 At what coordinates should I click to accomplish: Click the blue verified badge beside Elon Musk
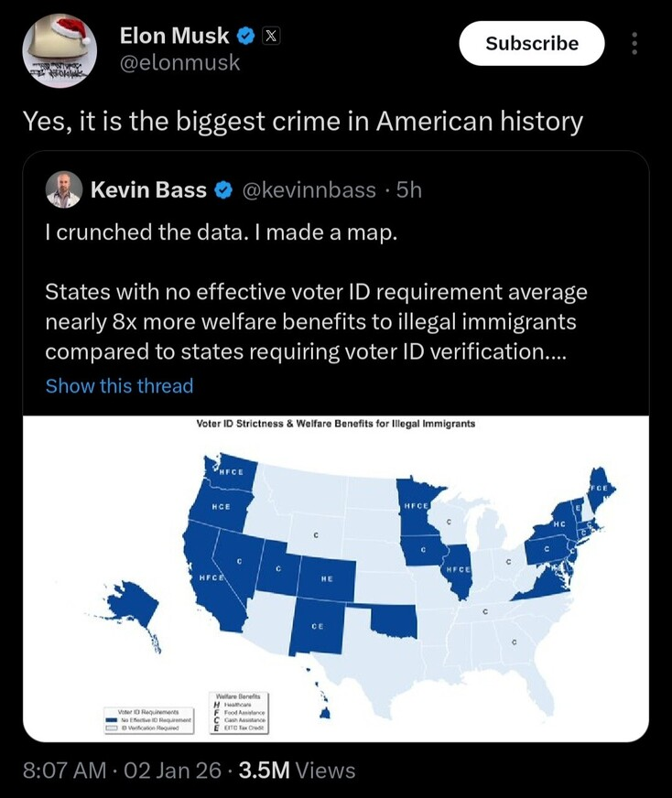tap(246, 37)
